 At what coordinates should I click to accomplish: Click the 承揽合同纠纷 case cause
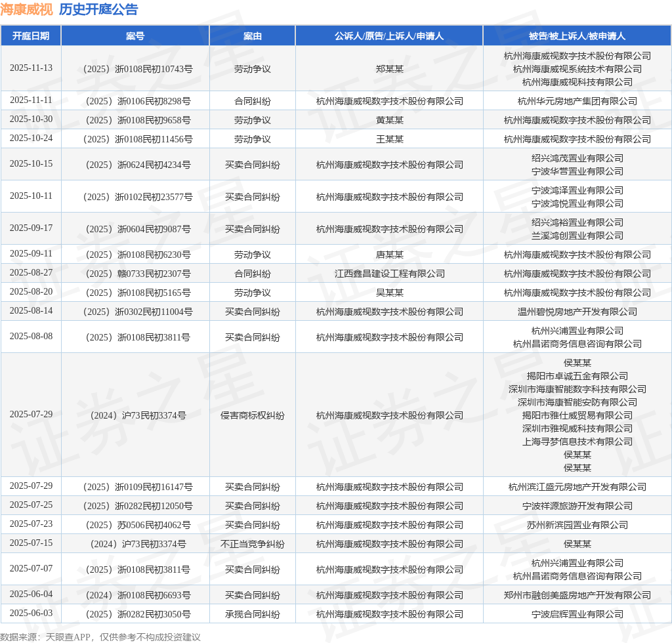pos(253,614)
